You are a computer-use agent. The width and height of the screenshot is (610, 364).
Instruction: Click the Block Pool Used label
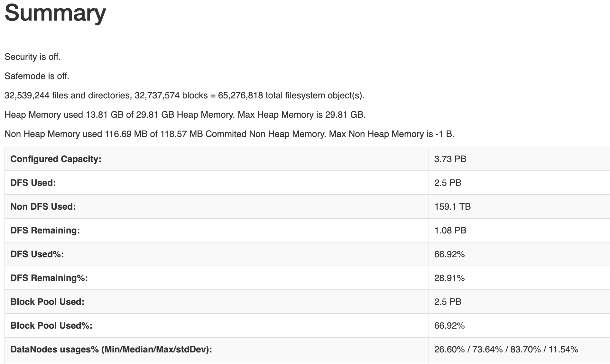pyautogui.click(x=47, y=302)
